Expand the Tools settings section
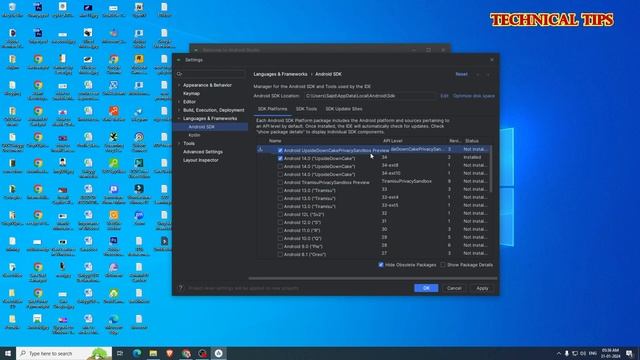Viewport: 640px width, 360px height. [179, 143]
